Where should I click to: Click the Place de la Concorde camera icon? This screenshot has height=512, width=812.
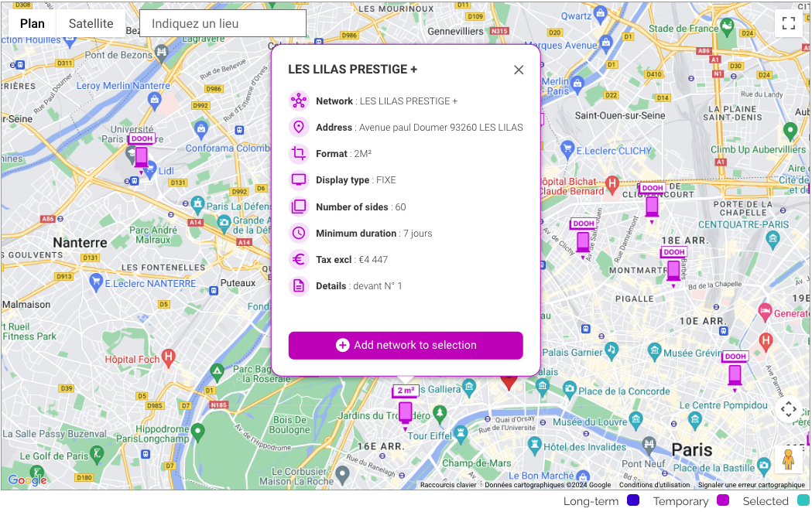[569, 389]
